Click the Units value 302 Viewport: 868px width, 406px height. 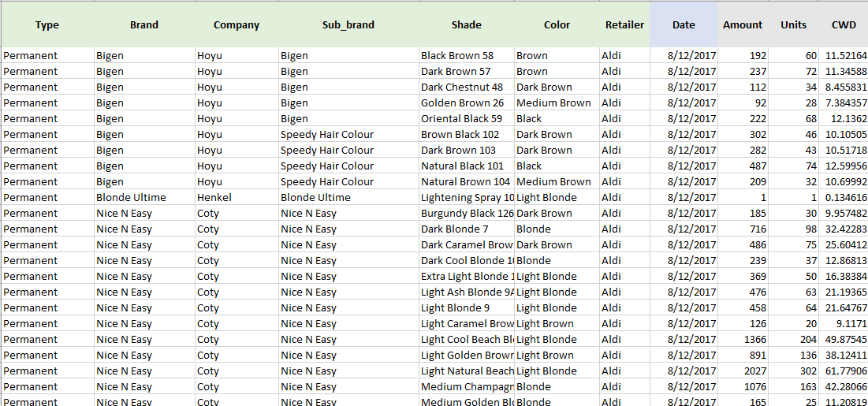click(793, 371)
